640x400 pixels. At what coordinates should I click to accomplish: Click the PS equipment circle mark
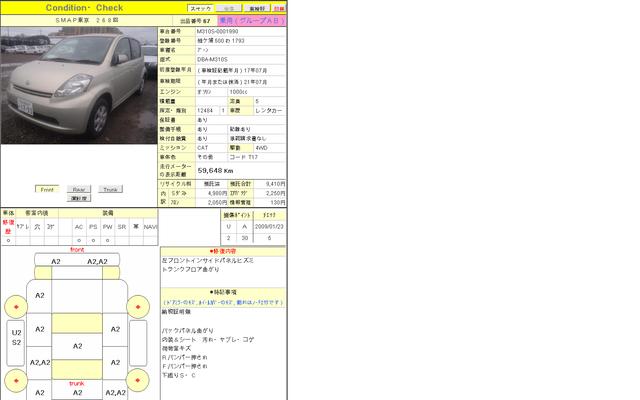[93, 240]
